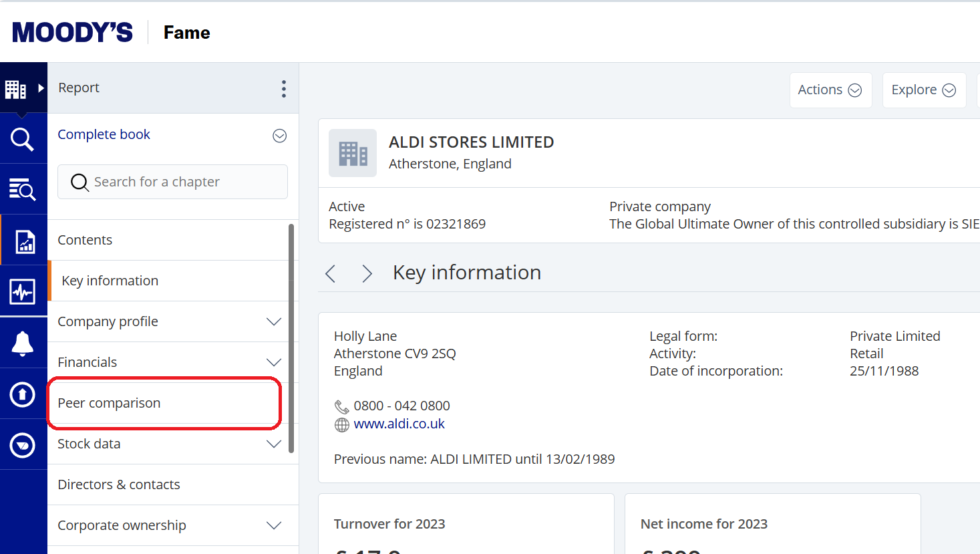The image size is (980, 554).
Task: Select the report chart document icon
Action: (x=25, y=241)
